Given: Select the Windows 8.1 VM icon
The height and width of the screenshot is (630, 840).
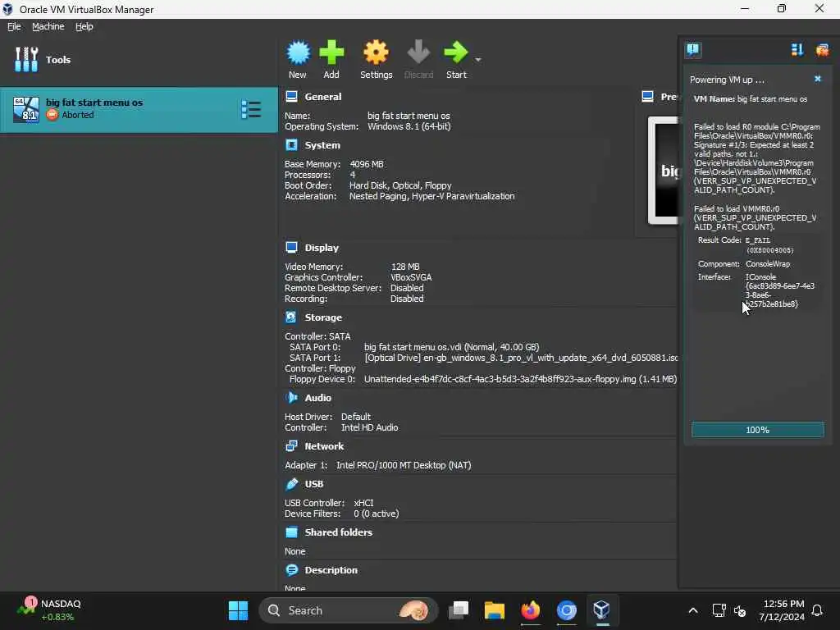Looking at the screenshot, I should tap(26, 110).
